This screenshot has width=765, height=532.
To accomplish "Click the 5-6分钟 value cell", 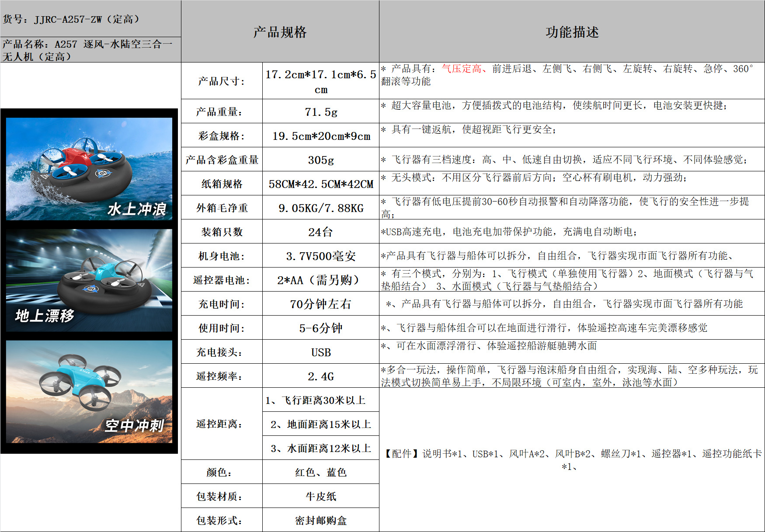I will tap(321, 328).
